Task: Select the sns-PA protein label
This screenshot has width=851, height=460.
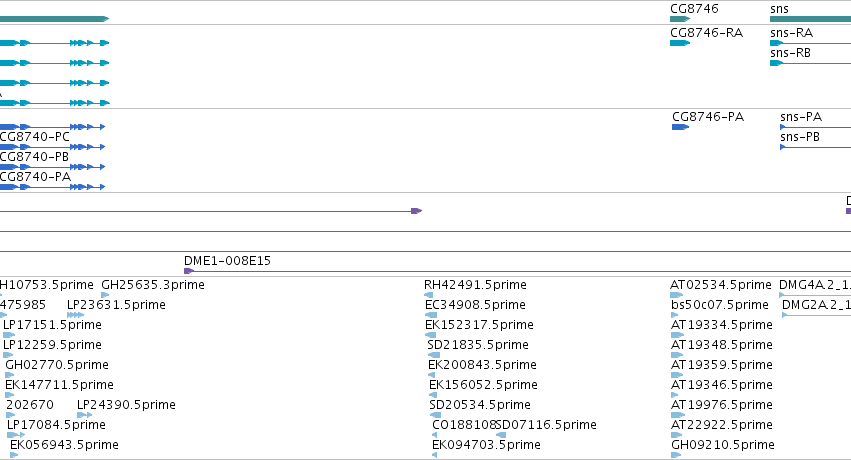Action: pos(801,117)
